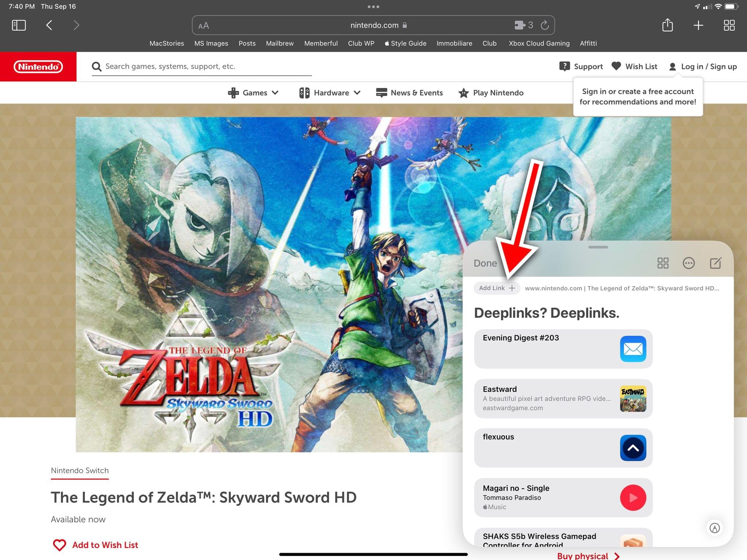Click Log in / Sign up
This screenshot has width=747, height=560.
click(703, 66)
